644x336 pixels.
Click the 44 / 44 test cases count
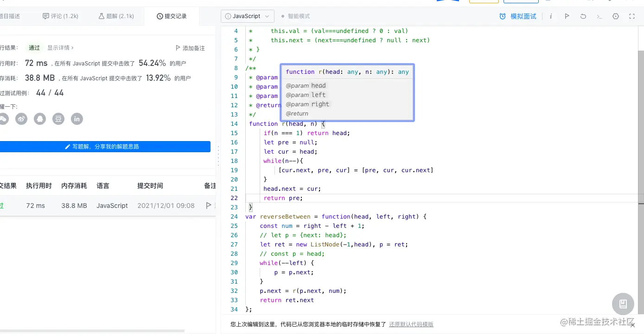(x=50, y=93)
